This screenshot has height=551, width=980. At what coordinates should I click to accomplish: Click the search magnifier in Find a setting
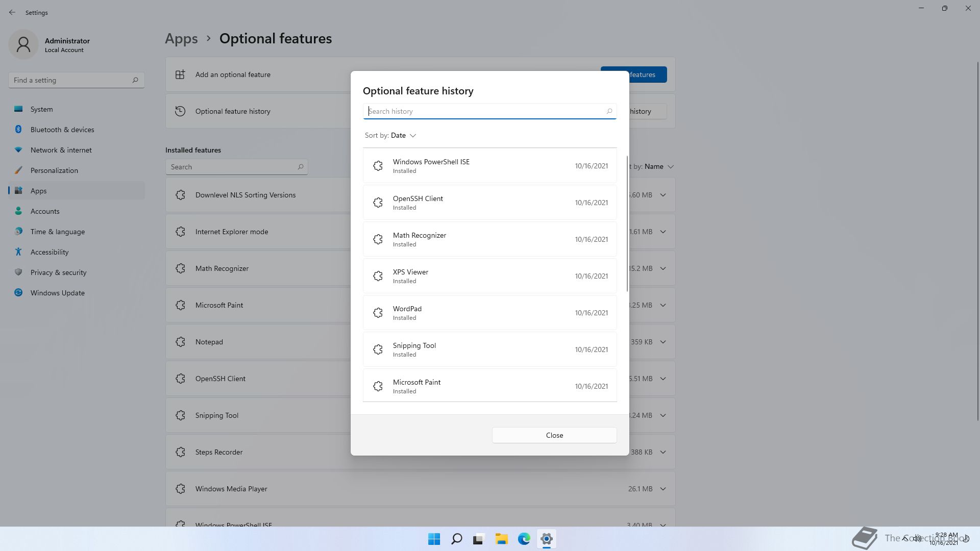click(135, 80)
